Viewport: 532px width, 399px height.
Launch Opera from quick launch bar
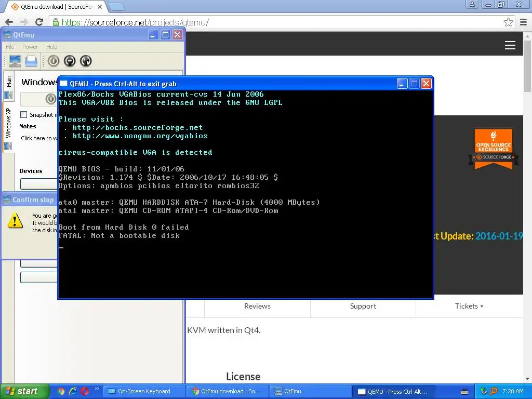[x=85, y=391]
